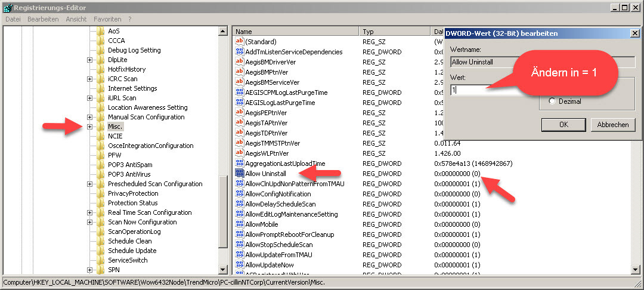
Task: Click the Abbrechen button
Action: tap(612, 125)
